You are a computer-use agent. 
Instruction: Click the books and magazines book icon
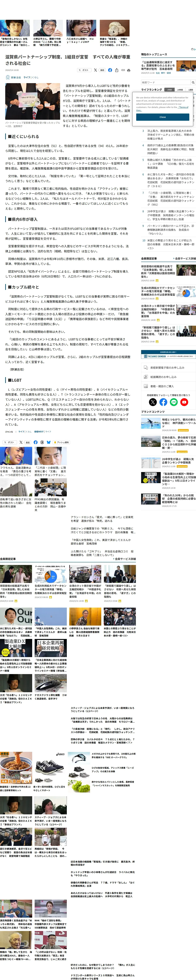(x=146, y=386)
